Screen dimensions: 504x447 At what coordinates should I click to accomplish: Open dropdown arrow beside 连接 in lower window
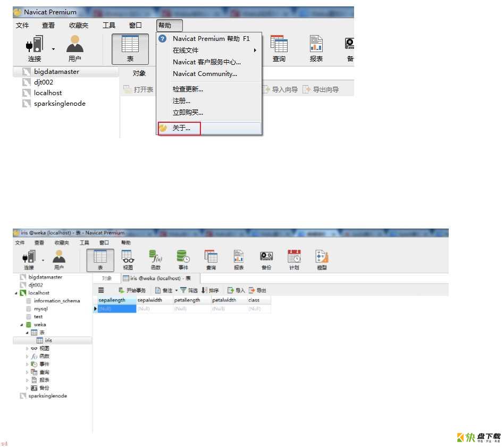coord(43,260)
